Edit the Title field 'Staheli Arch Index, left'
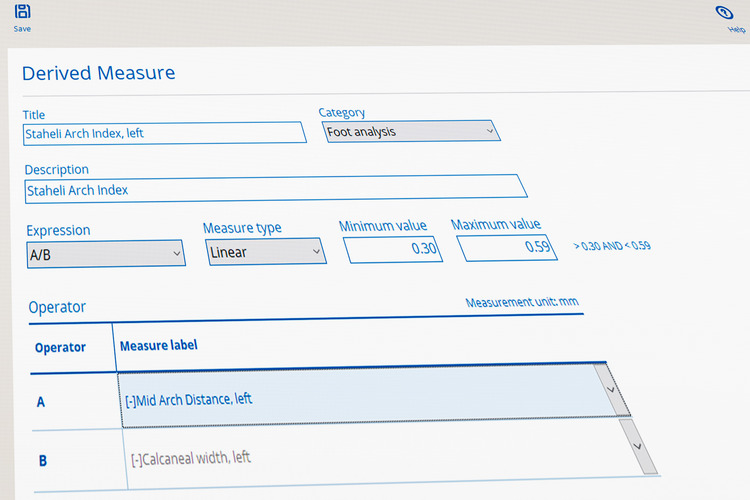The height and width of the screenshot is (500, 750). pos(164,133)
